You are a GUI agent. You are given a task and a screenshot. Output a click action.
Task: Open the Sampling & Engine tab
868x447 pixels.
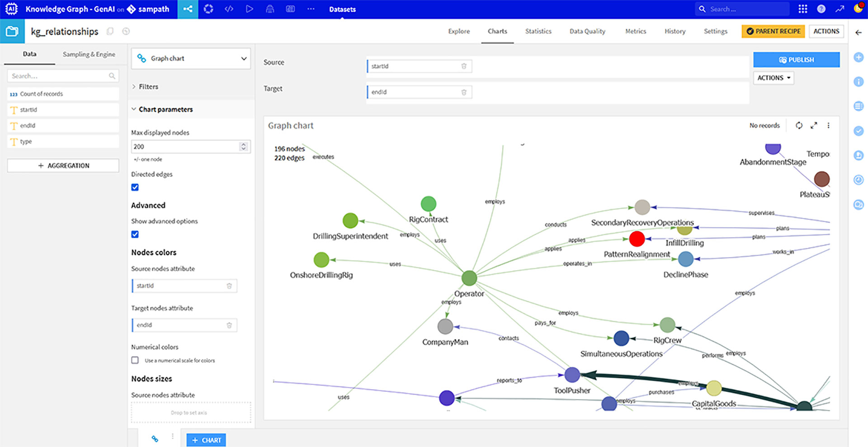pos(89,54)
